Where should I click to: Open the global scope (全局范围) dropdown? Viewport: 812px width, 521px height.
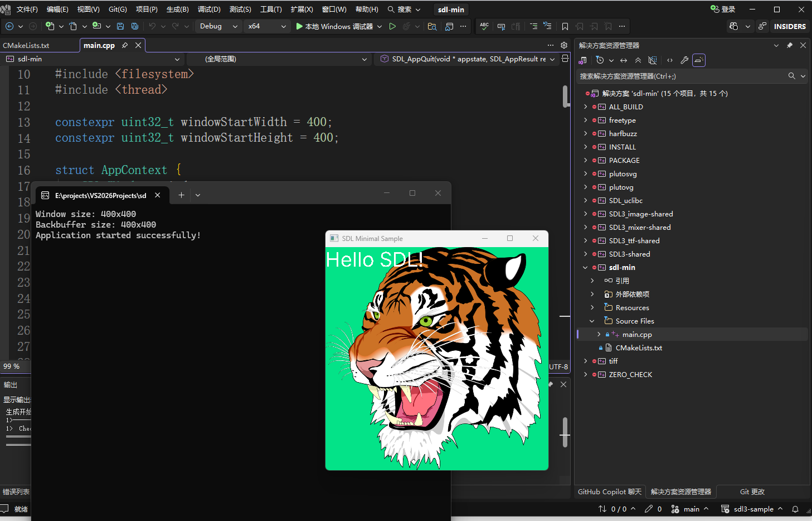point(279,59)
